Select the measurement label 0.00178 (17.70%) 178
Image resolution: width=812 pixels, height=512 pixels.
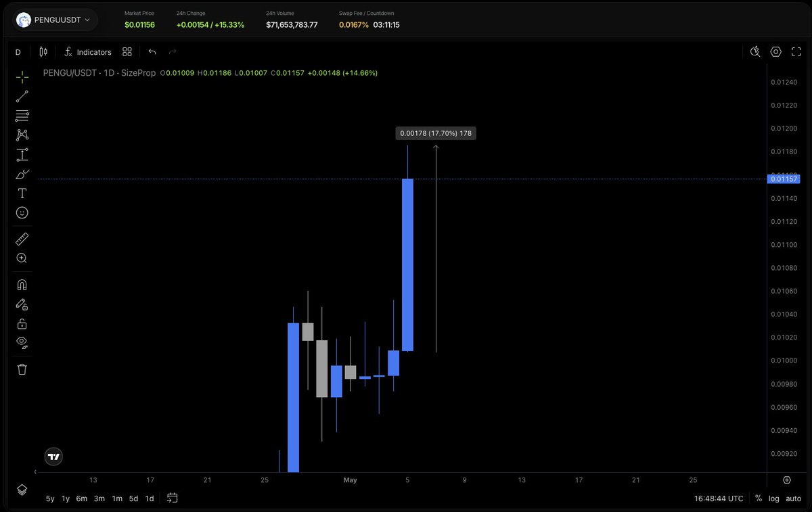coord(436,133)
